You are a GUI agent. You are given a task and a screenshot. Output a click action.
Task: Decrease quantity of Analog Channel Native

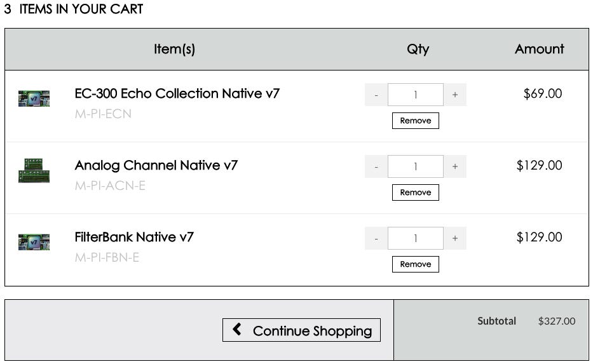click(376, 166)
